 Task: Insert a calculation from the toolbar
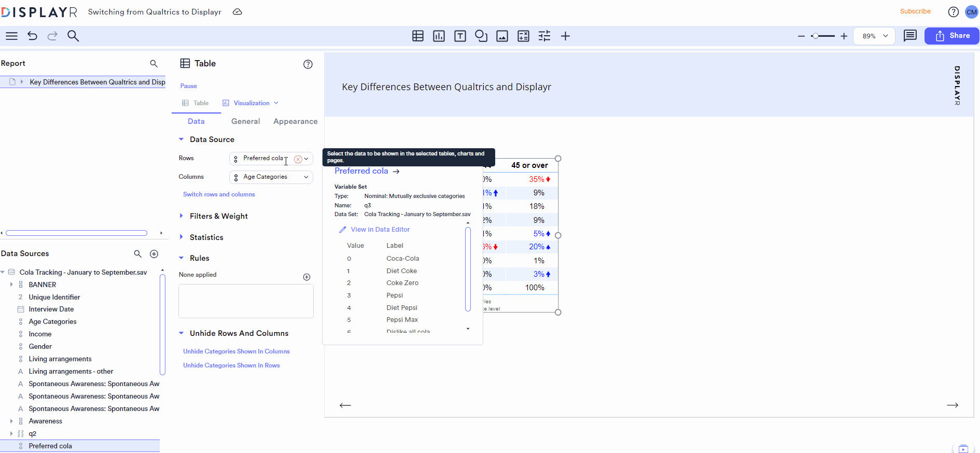coord(524,36)
